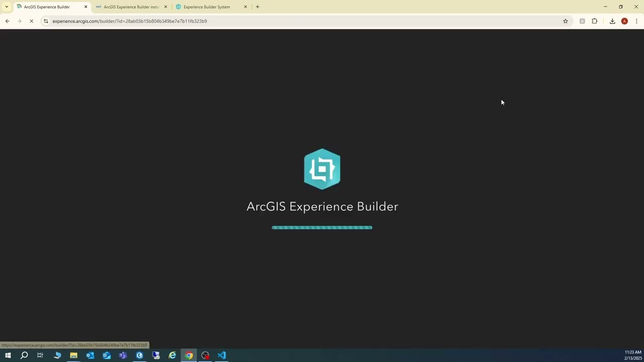Screen dimensions: 644x362
Task: Click the ArcGIS Experience Builder hexagon logo
Action: (x=322, y=169)
